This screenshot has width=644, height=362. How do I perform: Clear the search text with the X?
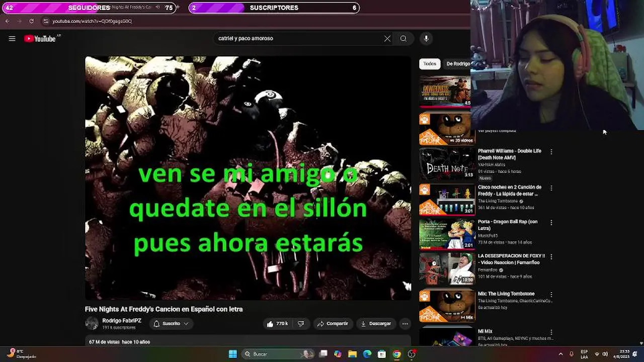tap(387, 39)
